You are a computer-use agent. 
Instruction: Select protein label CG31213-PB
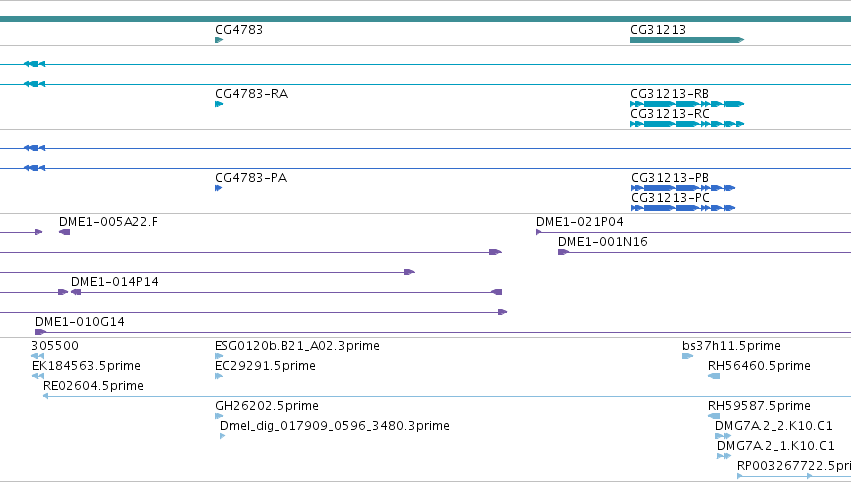pos(670,178)
